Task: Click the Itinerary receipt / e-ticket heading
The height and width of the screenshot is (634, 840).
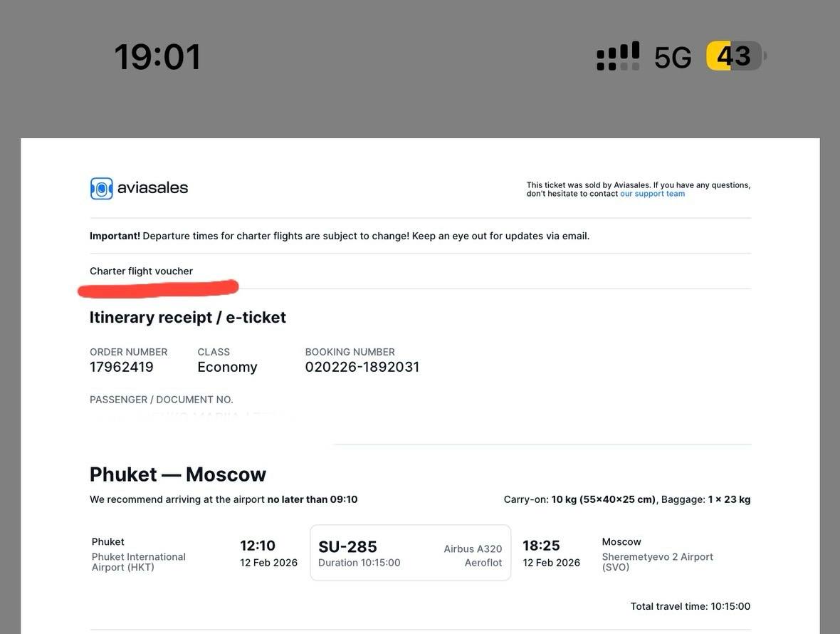Action: coord(188,317)
